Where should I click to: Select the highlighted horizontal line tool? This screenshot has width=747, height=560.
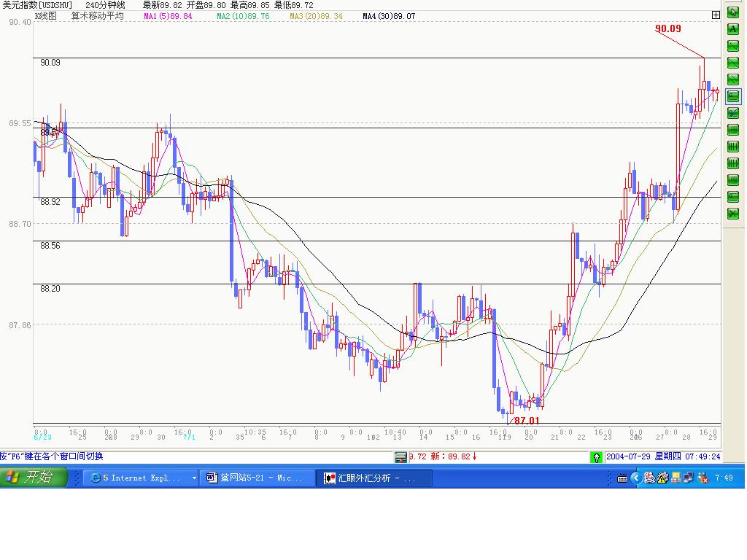point(733,96)
